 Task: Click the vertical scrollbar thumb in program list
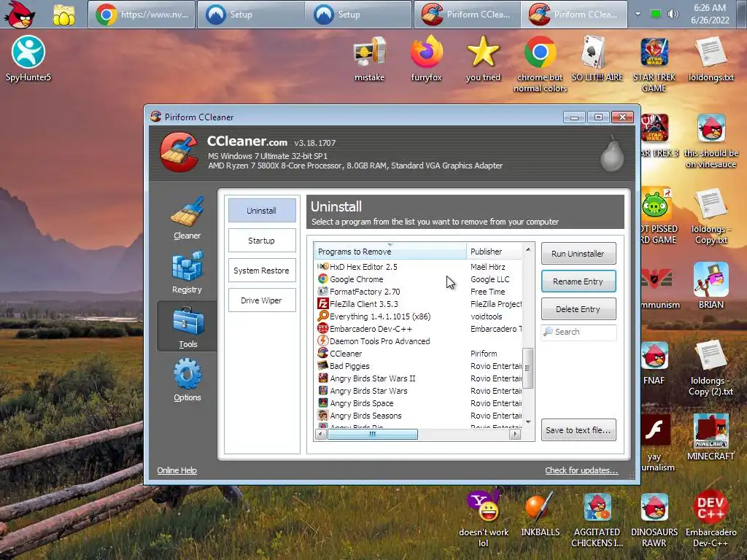(x=527, y=368)
